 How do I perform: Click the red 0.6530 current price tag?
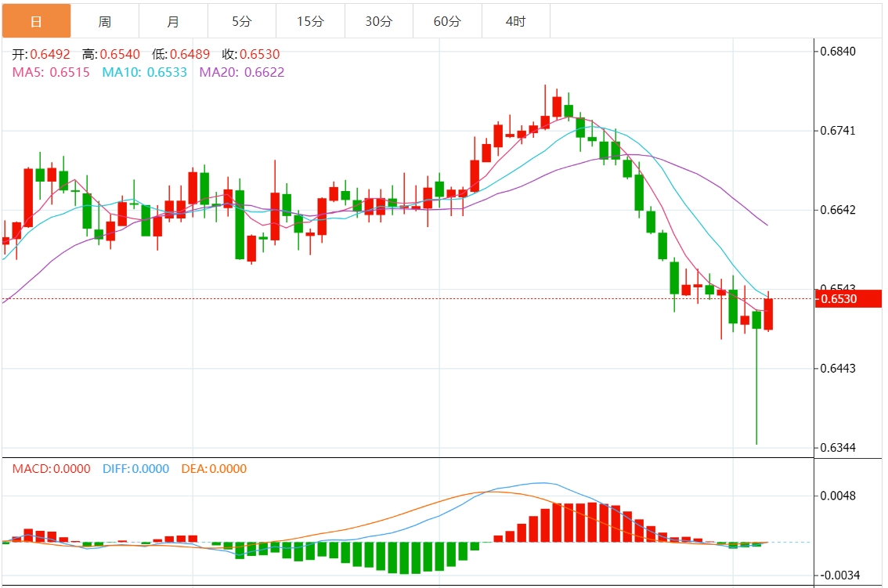tap(848, 298)
